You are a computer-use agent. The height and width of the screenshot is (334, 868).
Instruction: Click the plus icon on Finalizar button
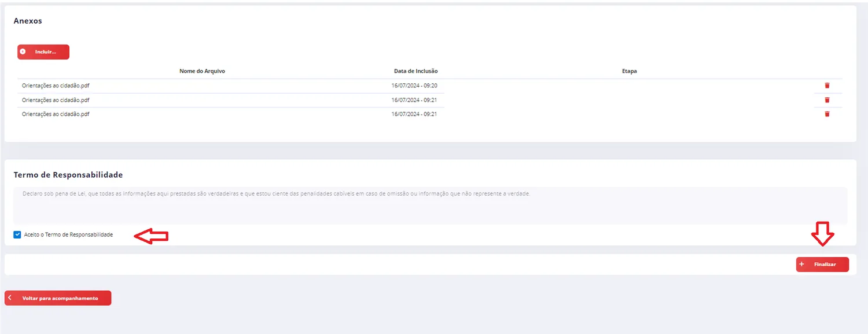click(x=801, y=265)
